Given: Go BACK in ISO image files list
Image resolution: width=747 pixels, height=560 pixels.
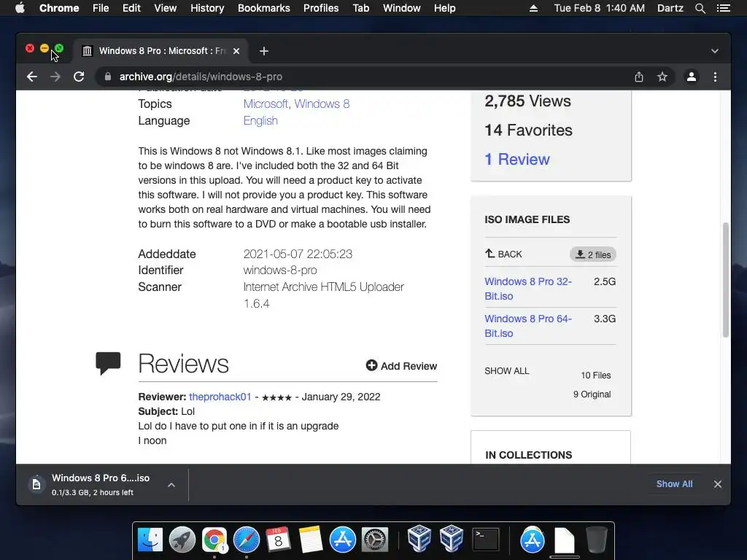Looking at the screenshot, I should [x=503, y=254].
